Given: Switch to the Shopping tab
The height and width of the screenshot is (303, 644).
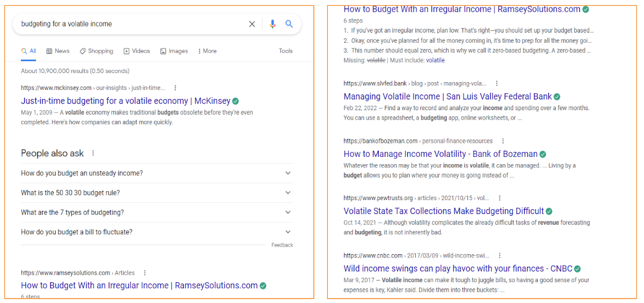Looking at the screenshot, I should click(97, 51).
